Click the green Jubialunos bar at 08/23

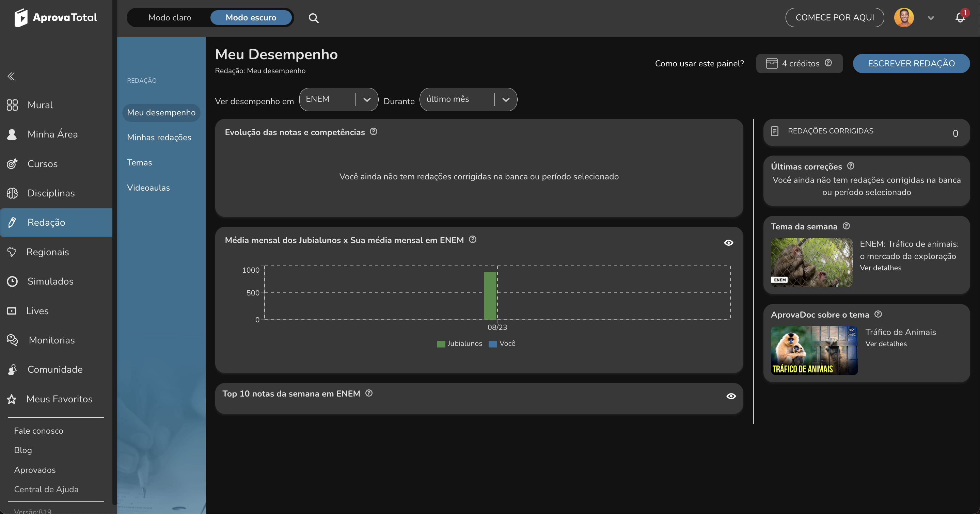click(x=490, y=296)
